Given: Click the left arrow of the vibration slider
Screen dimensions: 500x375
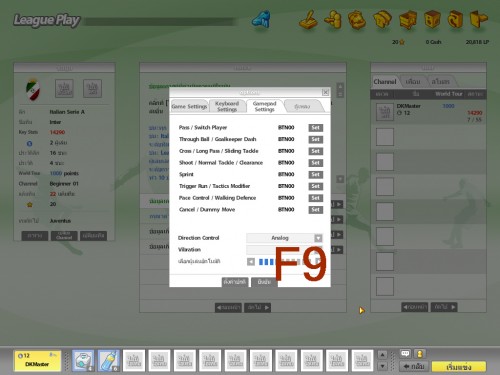Looking at the screenshot, I should [x=251, y=262].
